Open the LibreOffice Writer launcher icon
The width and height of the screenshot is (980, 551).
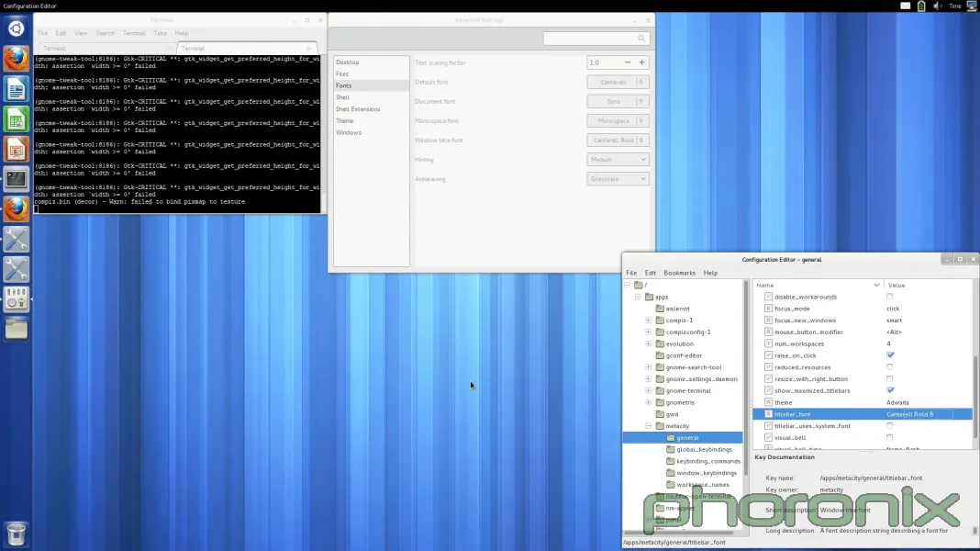pos(16,88)
